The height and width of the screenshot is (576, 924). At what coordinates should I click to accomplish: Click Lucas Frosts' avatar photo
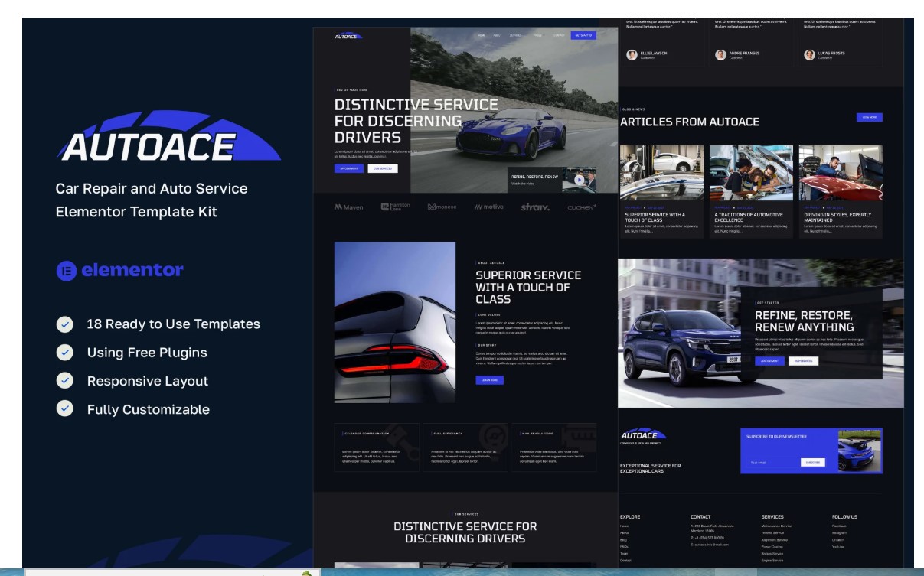tap(809, 55)
